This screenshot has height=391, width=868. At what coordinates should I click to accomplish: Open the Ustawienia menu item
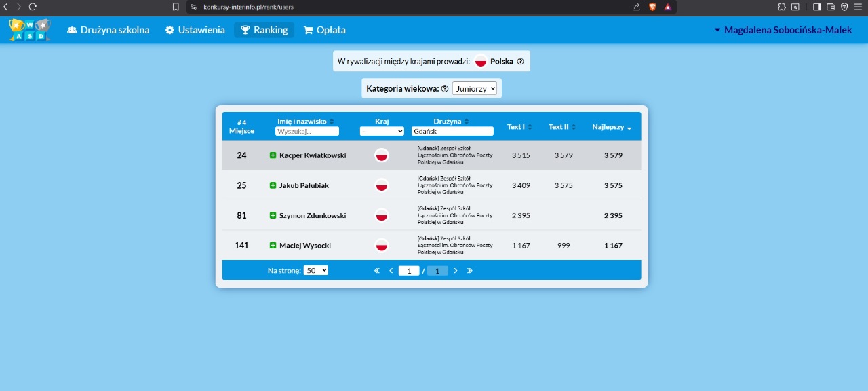coord(195,30)
